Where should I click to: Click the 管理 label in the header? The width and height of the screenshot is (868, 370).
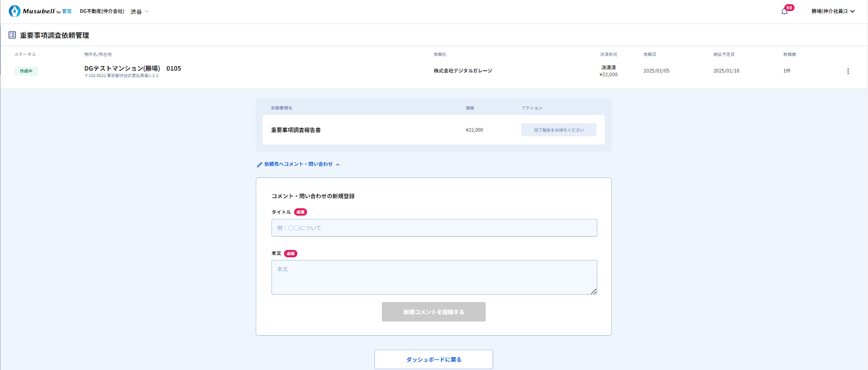(x=67, y=11)
